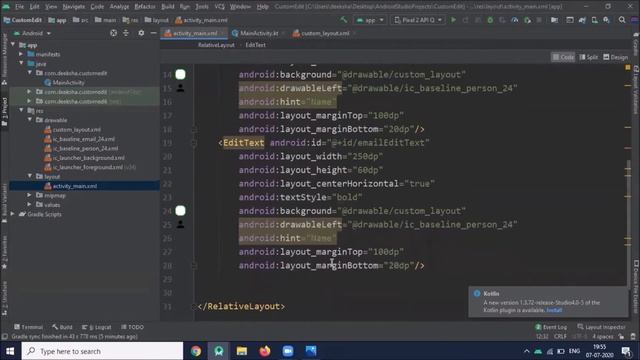Open Zoom from the taskbar
Screen dimensions: 640x360
point(288,351)
